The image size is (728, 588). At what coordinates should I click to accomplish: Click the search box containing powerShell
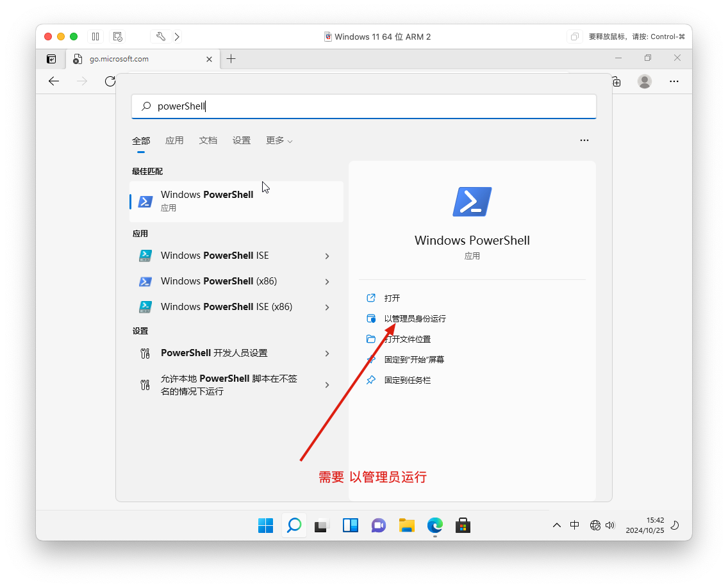pos(364,106)
